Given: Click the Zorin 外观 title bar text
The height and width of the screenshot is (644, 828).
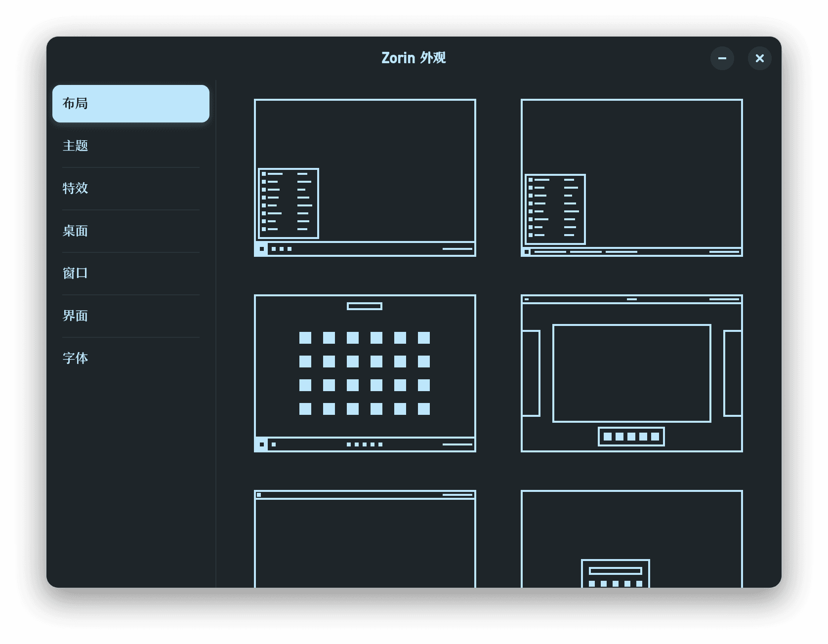Looking at the screenshot, I should [x=414, y=58].
